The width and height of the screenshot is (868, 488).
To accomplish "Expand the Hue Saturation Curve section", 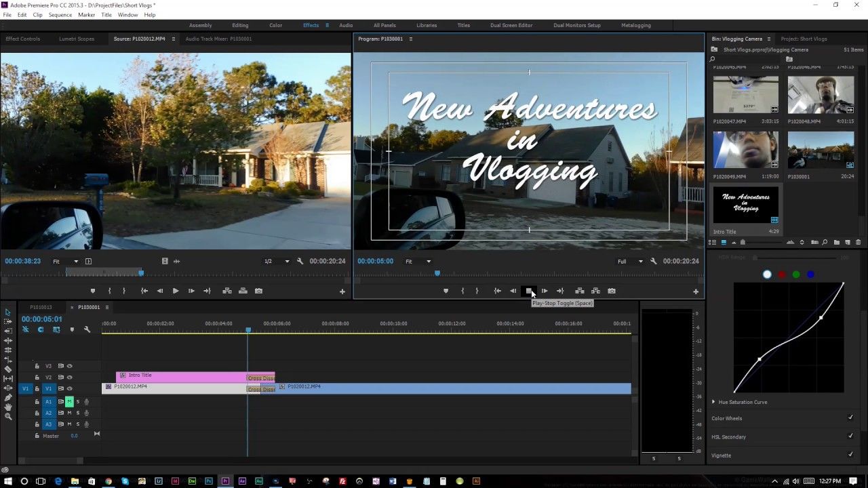I will click(713, 402).
